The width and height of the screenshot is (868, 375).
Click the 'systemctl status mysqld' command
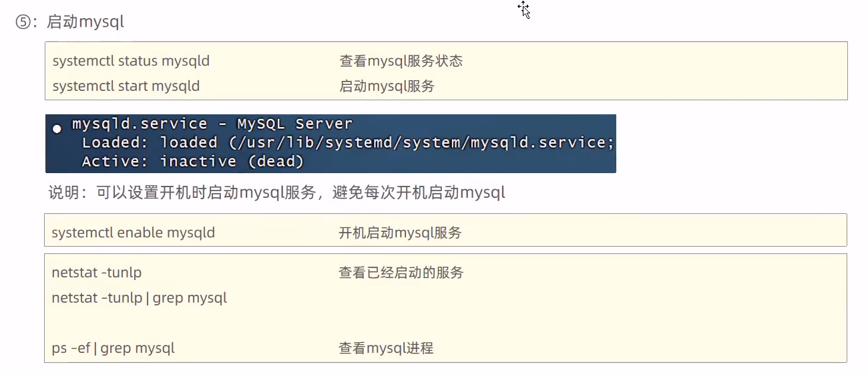point(131,61)
